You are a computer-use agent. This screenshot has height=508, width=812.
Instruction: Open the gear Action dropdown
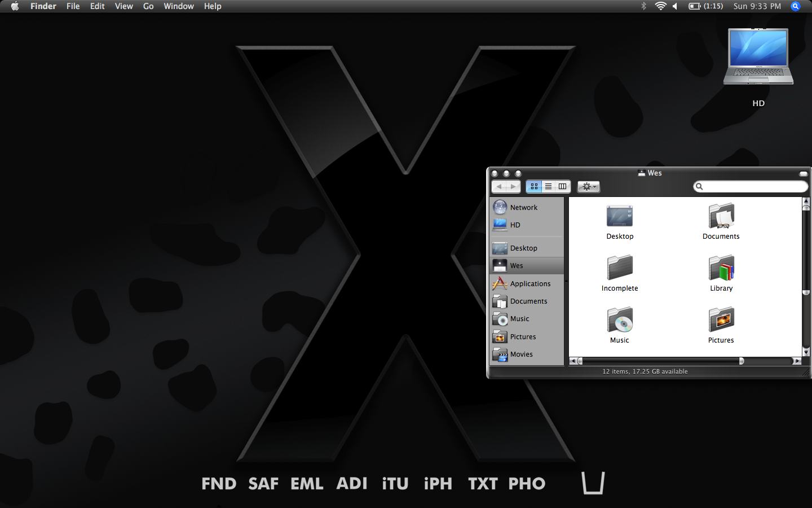(588, 186)
